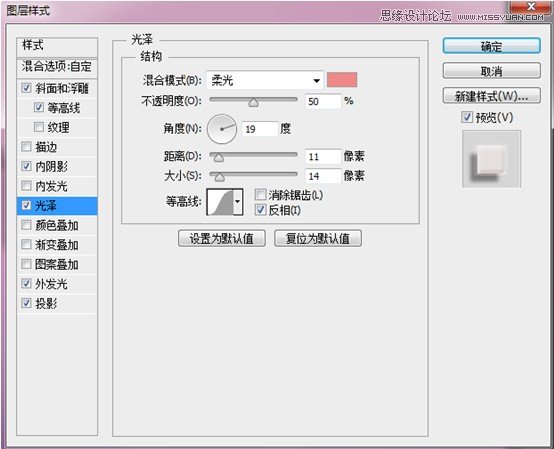
Task: Select the 样式 header in the list
Action: click(x=57, y=47)
